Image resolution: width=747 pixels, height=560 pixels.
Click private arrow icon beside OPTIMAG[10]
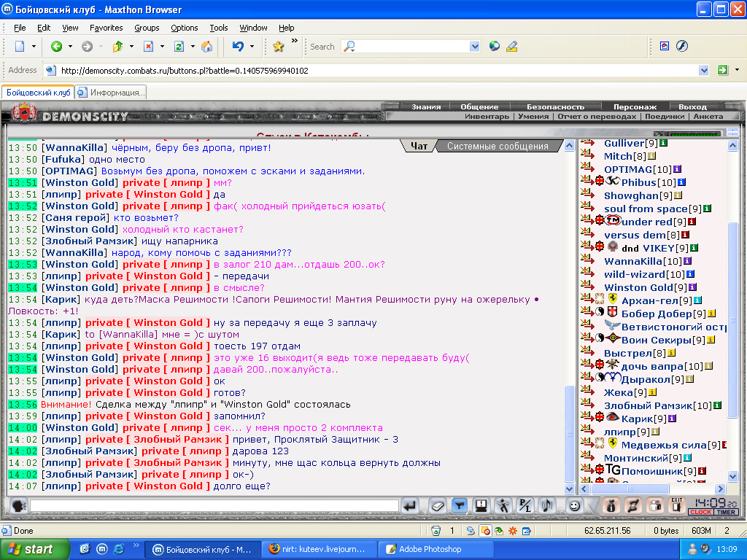587,168
